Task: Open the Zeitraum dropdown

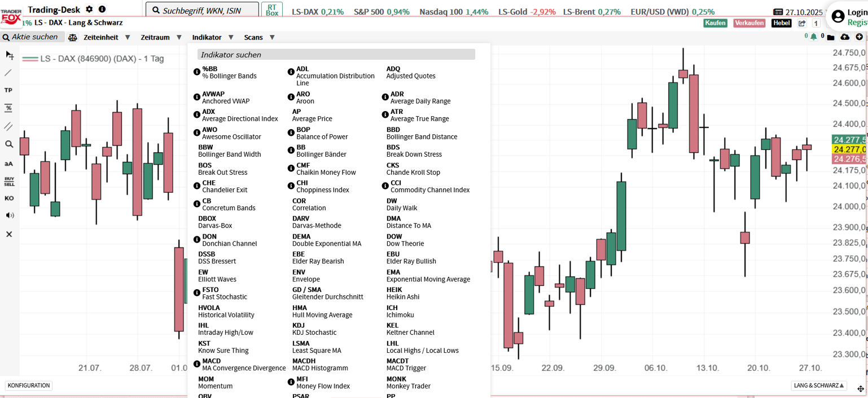Action: coord(161,37)
